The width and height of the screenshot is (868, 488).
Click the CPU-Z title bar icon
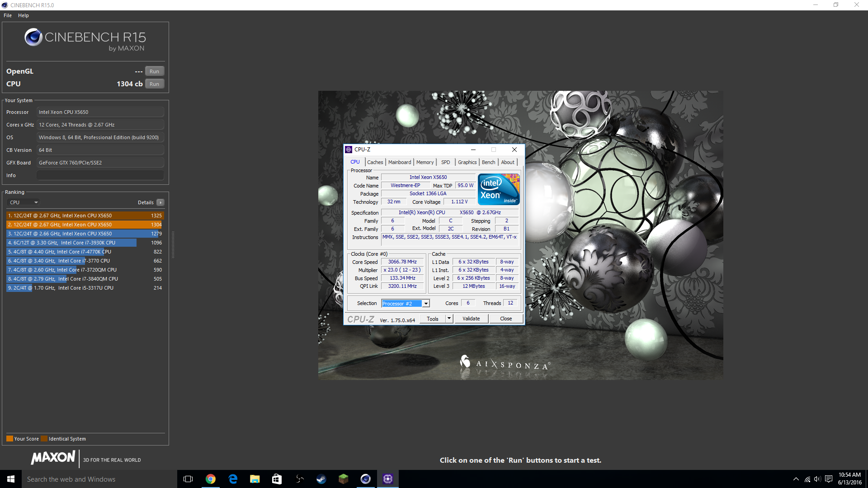349,150
